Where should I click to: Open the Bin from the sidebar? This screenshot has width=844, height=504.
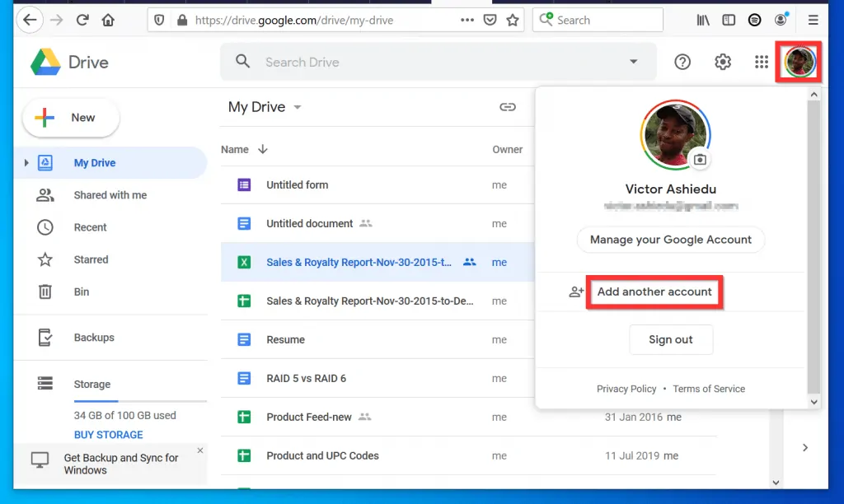82,292
